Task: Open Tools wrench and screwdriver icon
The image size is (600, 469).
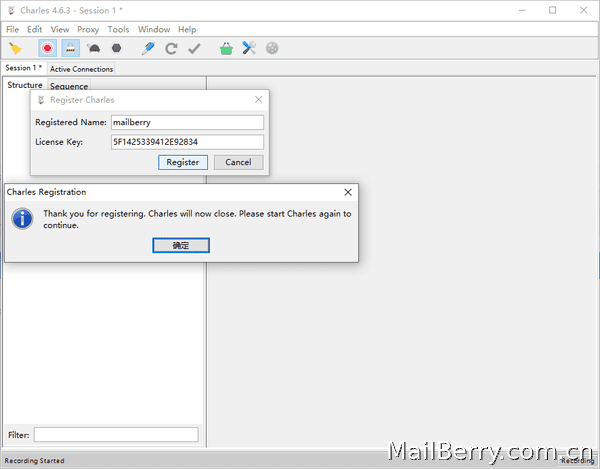Action: [249, 48]
